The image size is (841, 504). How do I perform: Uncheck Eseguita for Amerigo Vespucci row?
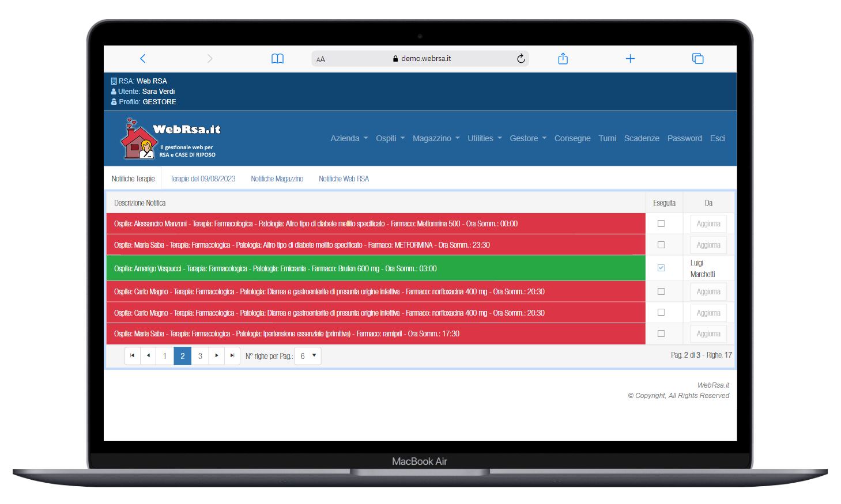tap(661, 268)
